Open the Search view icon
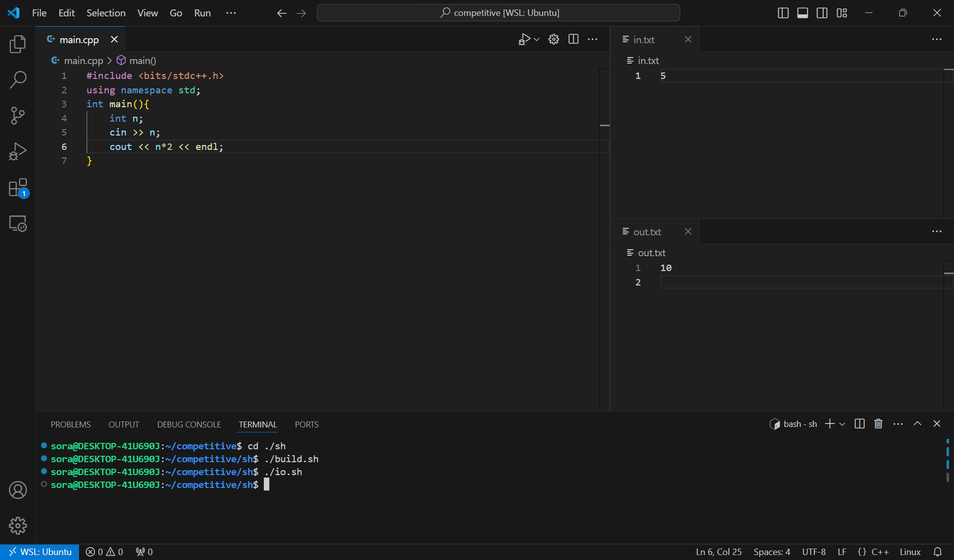This screenshot has height=560, width=954. coord(18,79)
